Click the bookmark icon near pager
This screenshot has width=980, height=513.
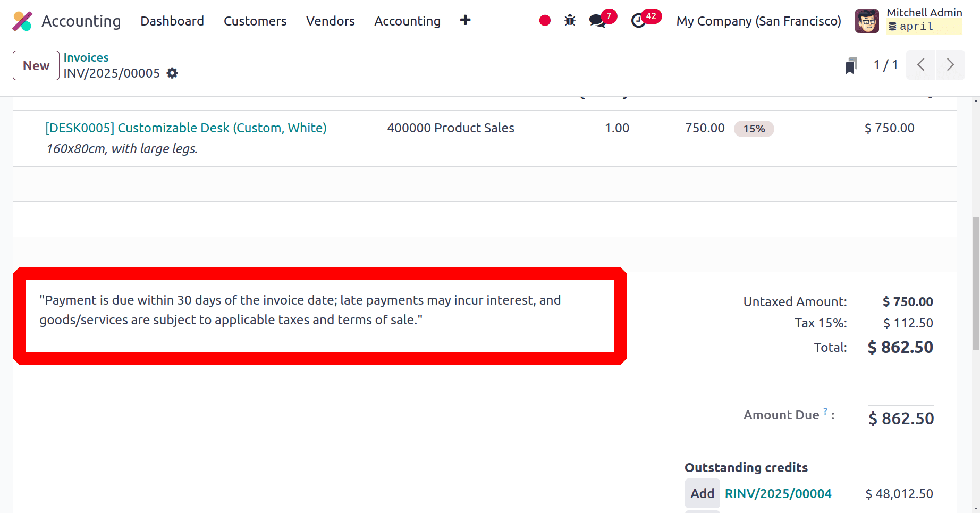(851, 65)
